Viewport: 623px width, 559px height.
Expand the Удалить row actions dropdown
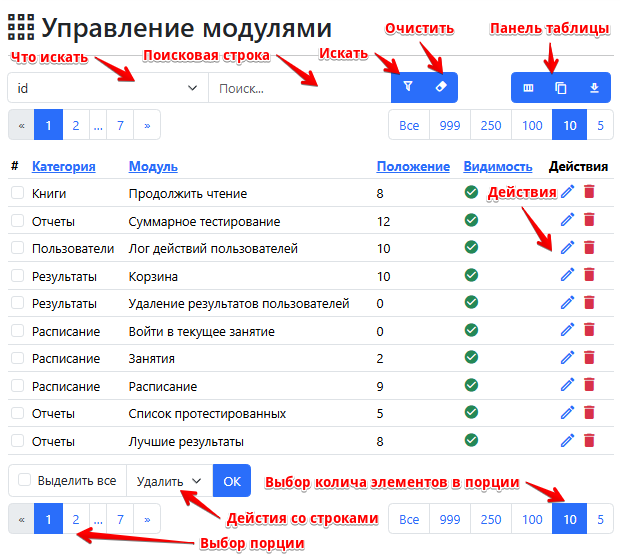coord(169,481)
